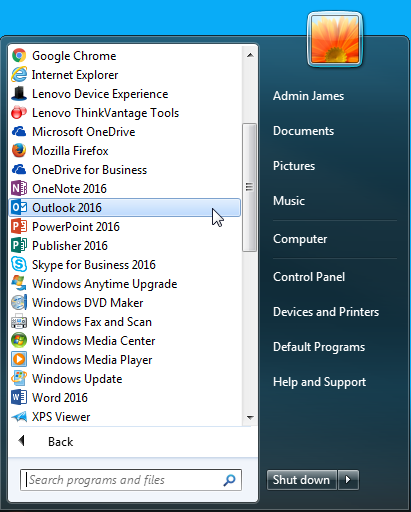Image resolution: width=411 pixels, height=512 pixels.
Task: Launch Google Chrome from its name
Action: coord(74,56)
